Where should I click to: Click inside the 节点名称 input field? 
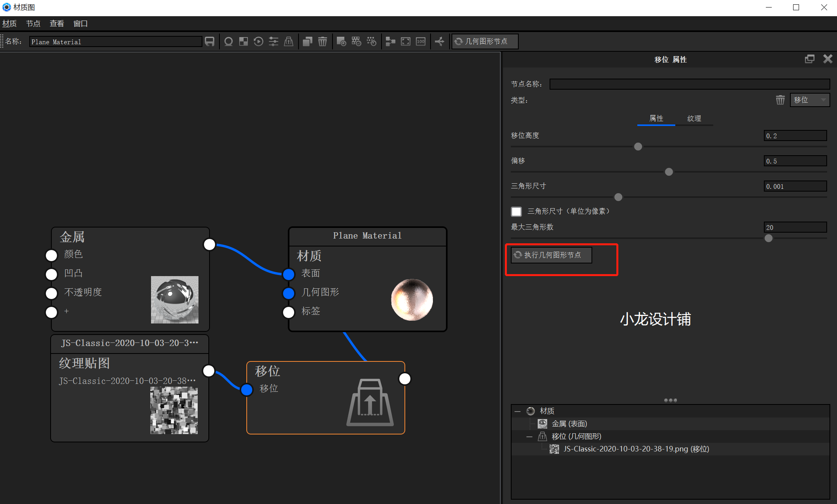click(x=689, y=84)
